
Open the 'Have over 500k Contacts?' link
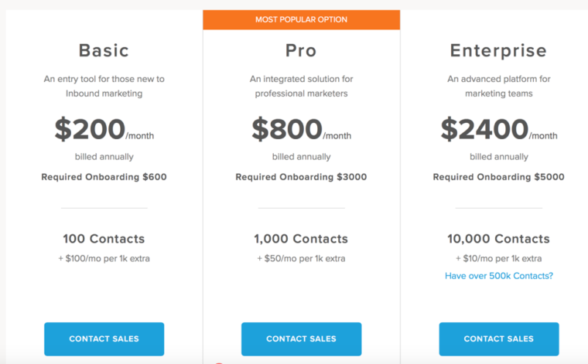(498, 276)
